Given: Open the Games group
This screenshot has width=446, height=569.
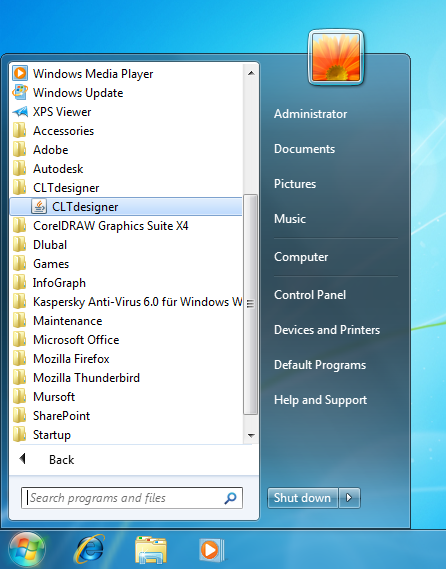Looking at the screenshot, I should click(126, 263).
